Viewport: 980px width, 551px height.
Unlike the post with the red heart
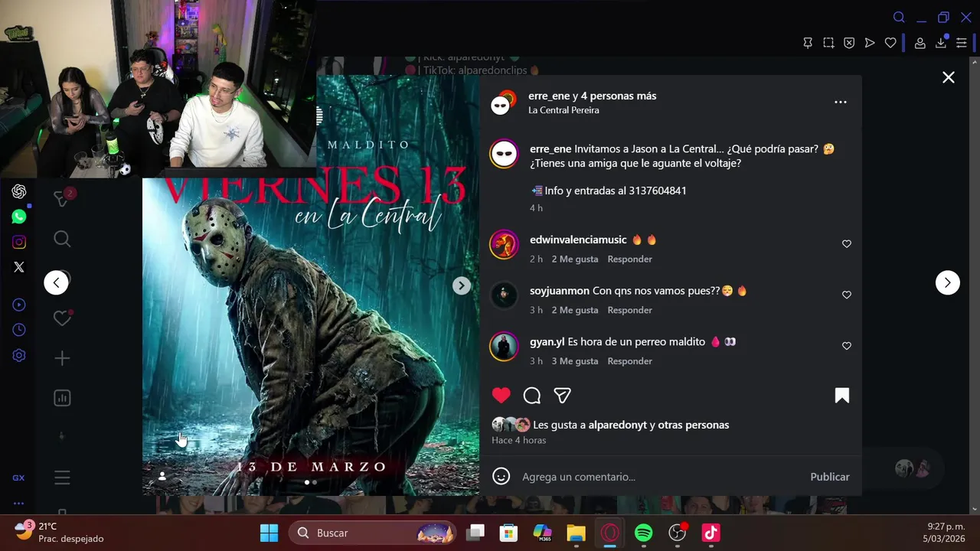[x=501, y=396]
